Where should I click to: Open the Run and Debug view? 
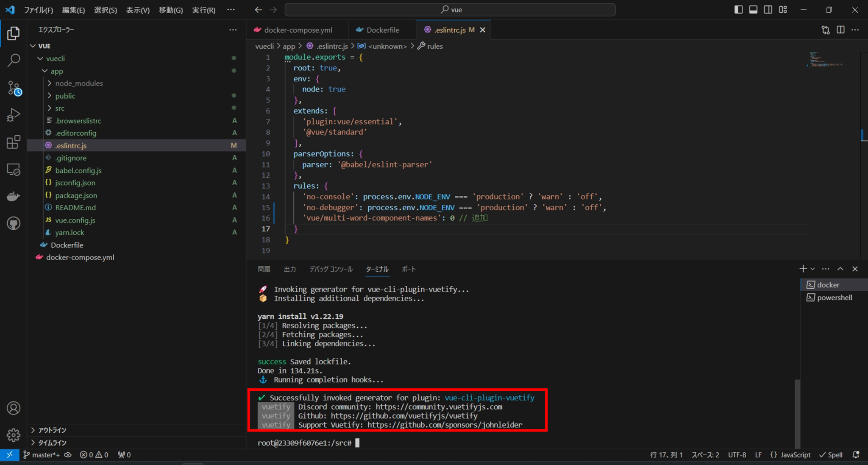14,114
